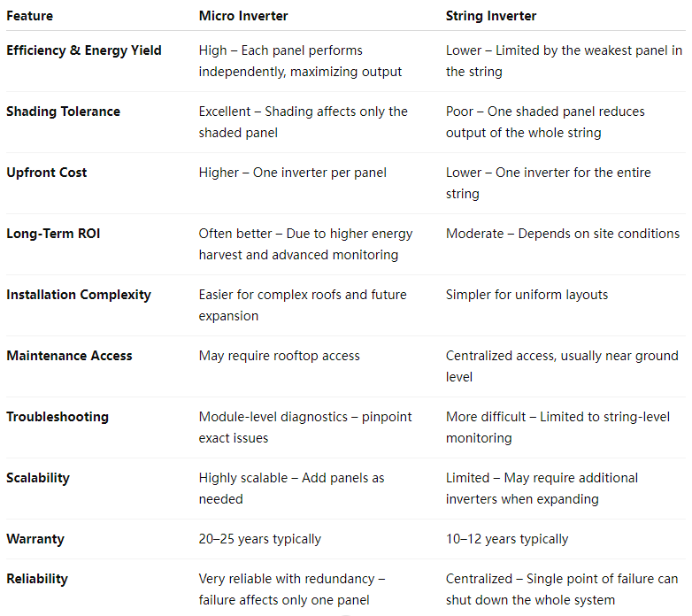Click the String Inverter column header

point(491,16)
